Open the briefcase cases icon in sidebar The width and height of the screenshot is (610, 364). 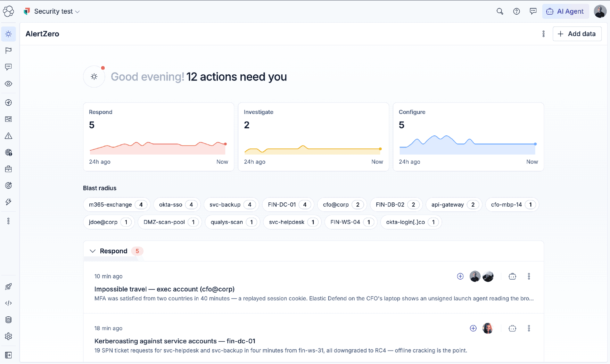pos(9,169)
